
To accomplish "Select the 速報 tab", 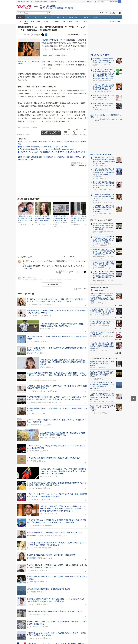I will [x=28, y=17].
